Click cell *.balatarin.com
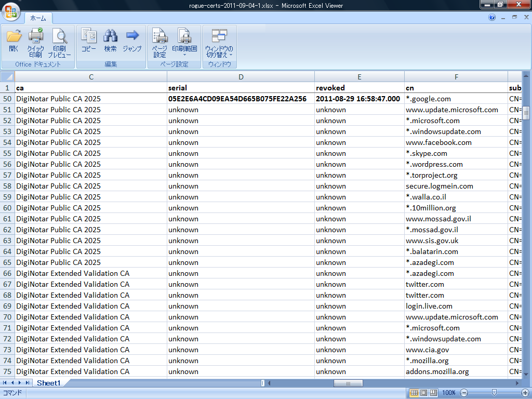The image size is (532, 399). point(456,251)
